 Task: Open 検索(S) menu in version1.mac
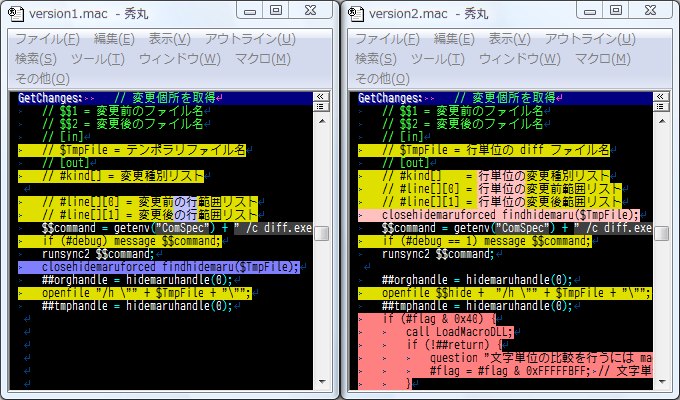(36, 59)
